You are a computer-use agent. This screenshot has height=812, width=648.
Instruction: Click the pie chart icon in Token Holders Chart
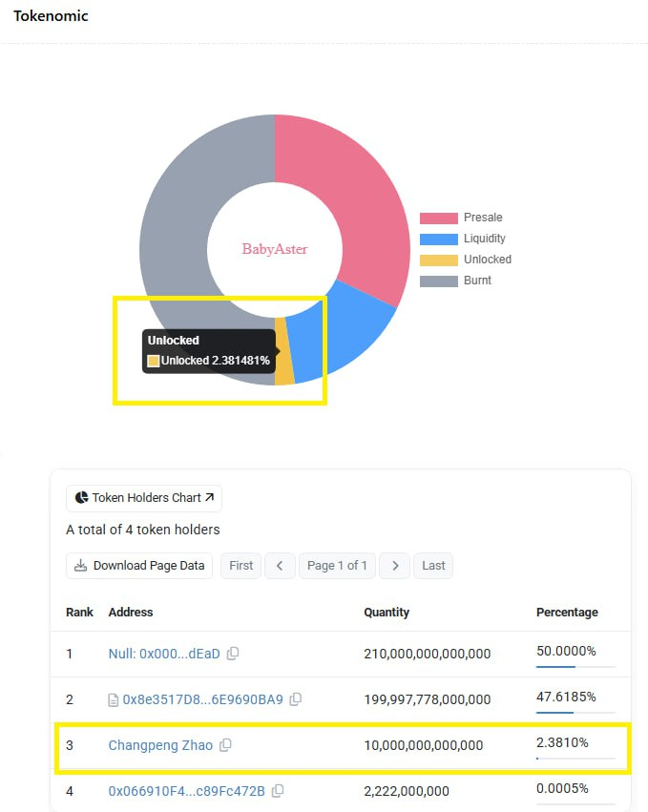click(x=81, y=498)
